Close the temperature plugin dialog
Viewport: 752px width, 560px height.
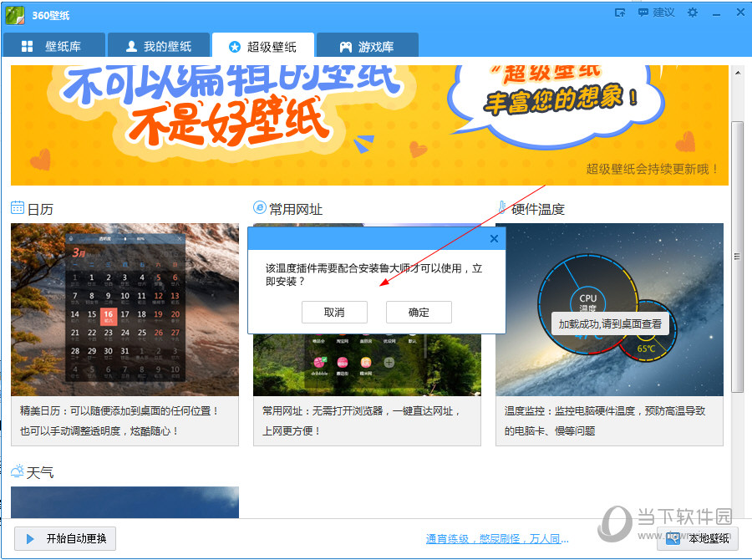(494, 238)
